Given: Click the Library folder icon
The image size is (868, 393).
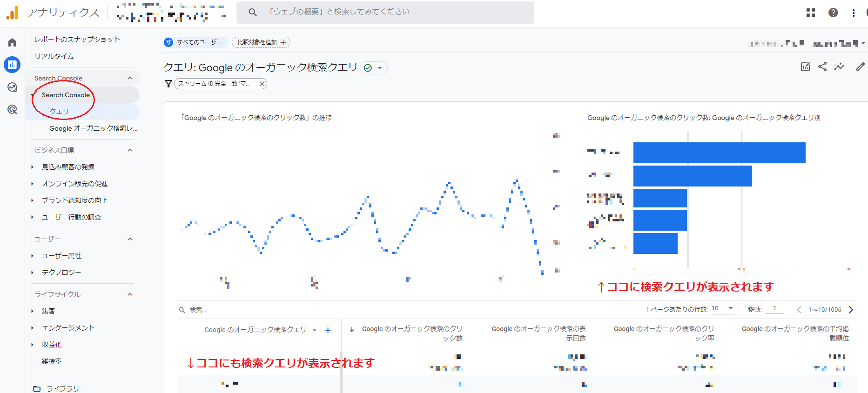Looking at the screenshot, I should point(37,388).
